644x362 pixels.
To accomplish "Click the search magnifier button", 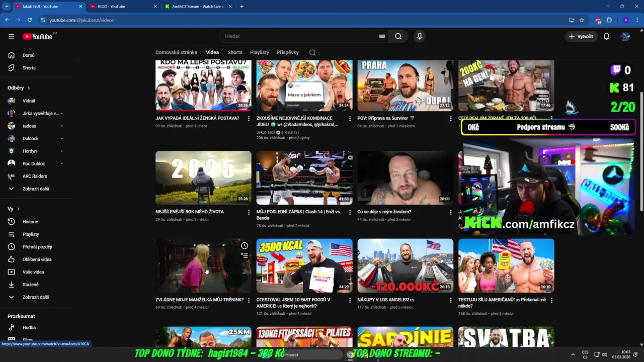I will (398, 36).
